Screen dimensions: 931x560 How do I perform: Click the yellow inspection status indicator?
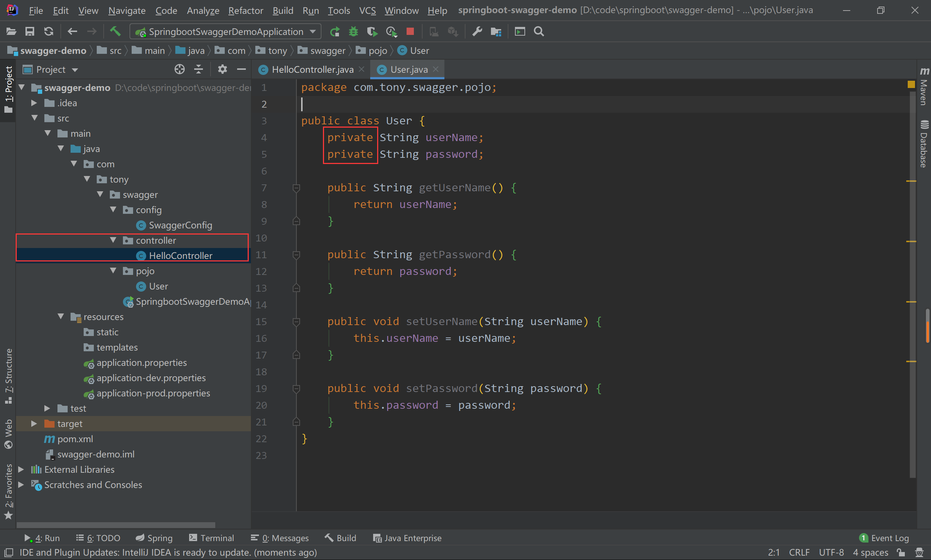(911, 84)
